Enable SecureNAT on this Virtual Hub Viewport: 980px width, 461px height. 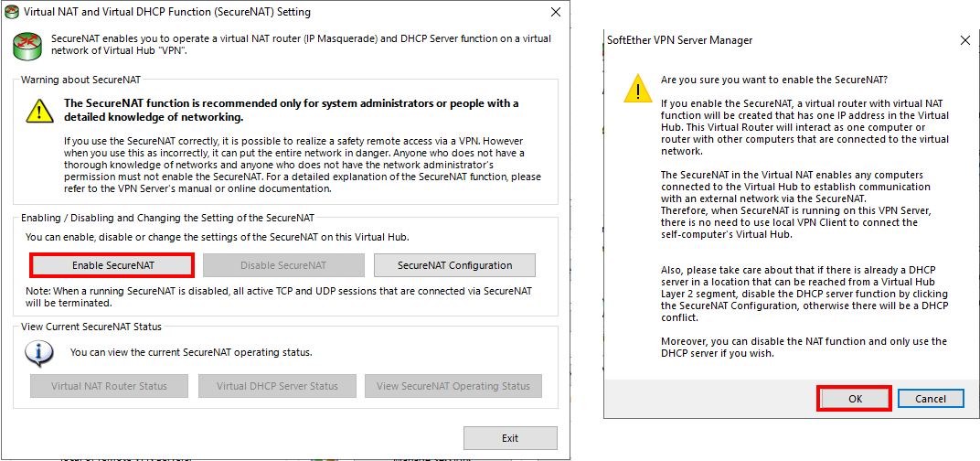coord(112,265)
